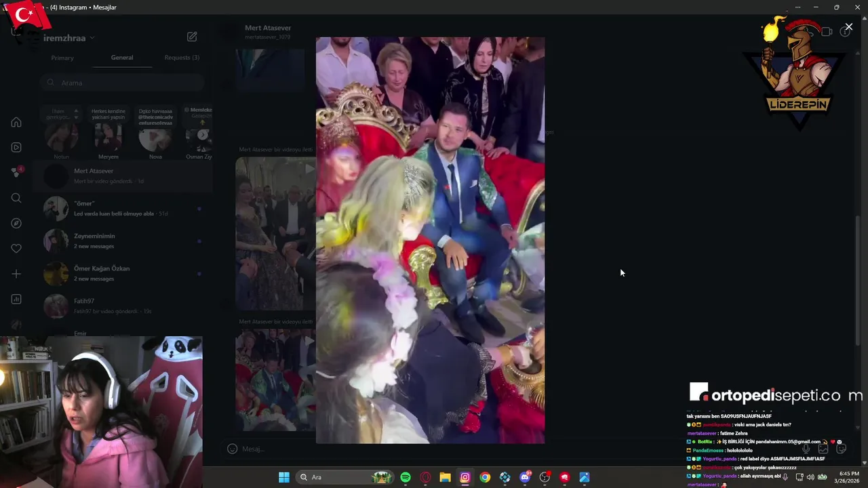Open the Windows Start menu
Screen dimensions: 868x488
pyautogui.click(x=284, y=477)
